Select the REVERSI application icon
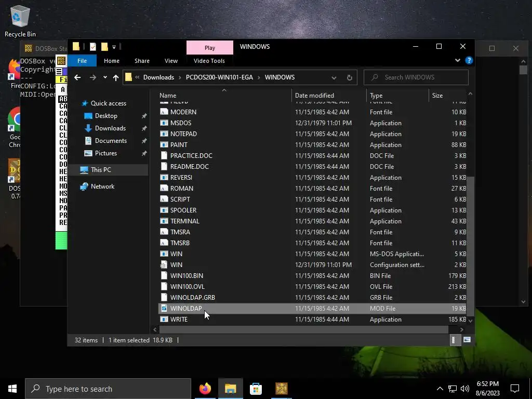Viewport: 532px width, 399px height. coord(164,178)
